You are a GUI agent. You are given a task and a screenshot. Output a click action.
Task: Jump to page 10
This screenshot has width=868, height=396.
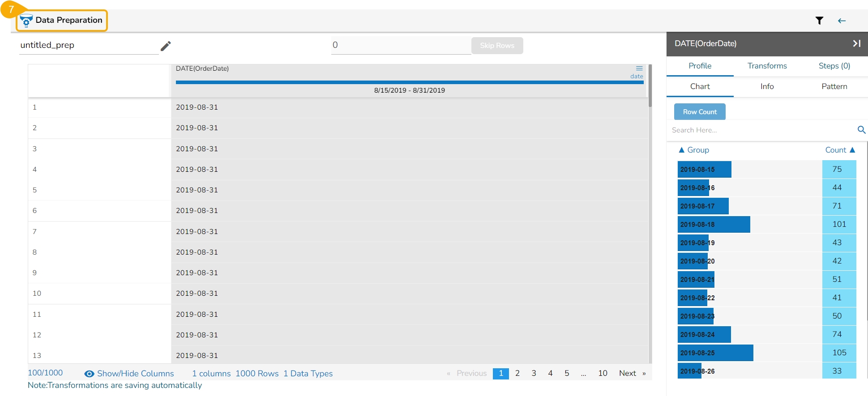click(x=603, y=373)
